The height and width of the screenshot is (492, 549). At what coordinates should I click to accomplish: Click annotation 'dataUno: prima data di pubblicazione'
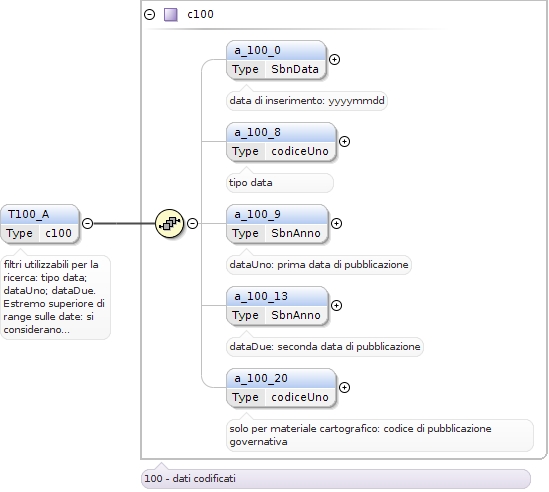(x=319, y=265)
